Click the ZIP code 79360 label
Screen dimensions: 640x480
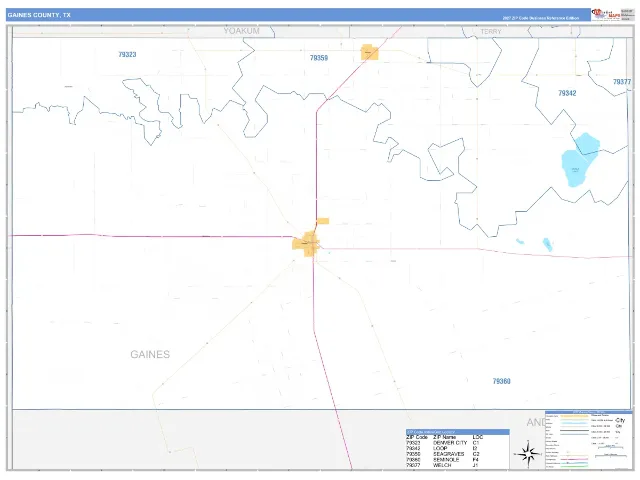(501, 381)
